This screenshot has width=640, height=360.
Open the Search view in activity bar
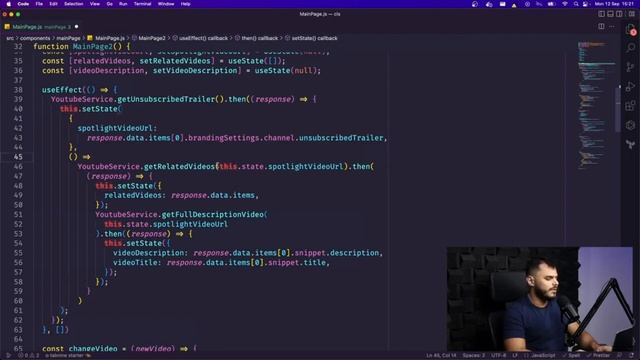631,48
